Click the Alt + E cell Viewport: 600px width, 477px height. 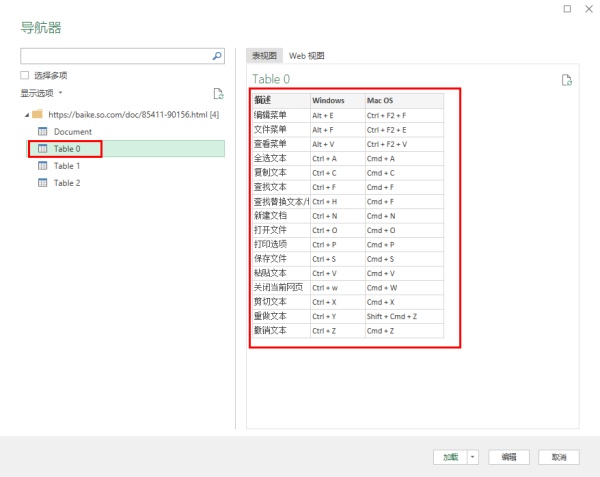(x=338, y=115)
